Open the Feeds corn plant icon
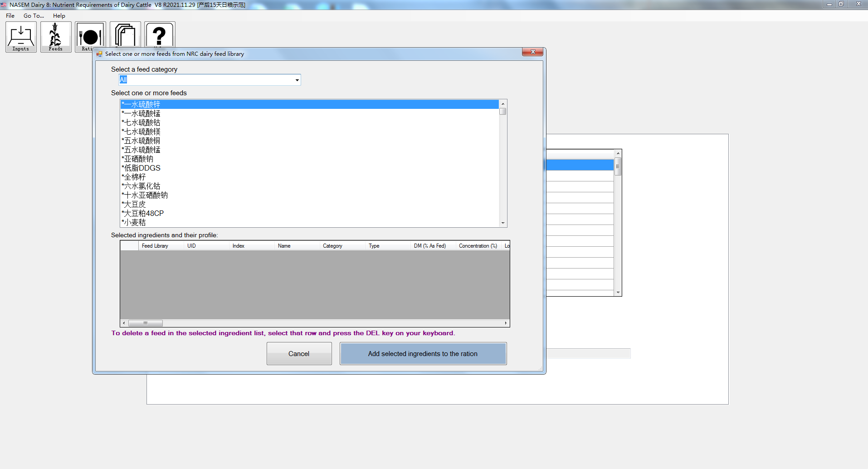This screenshot has width=868, height=469. [56, 37]
